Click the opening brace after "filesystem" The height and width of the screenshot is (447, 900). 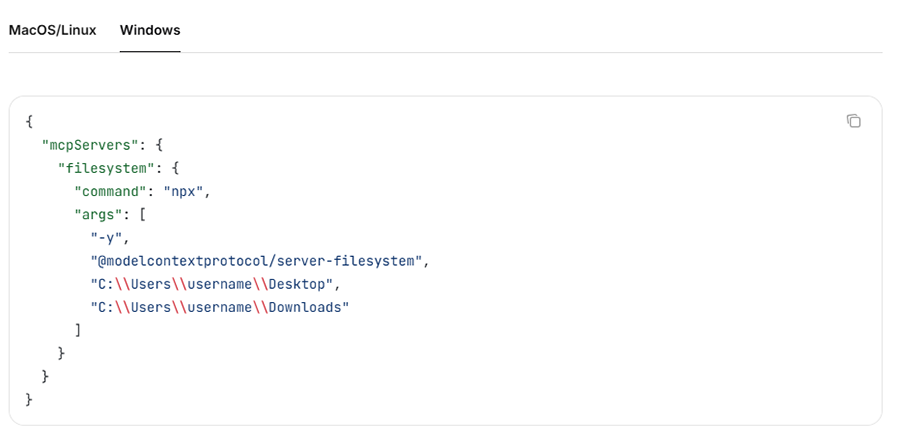point(177,167)
